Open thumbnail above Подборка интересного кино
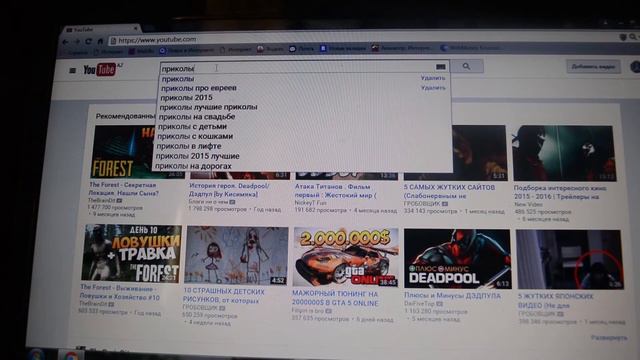Image resolution: width=640 pixels, height=360 pixels. [x=564, y=153]
